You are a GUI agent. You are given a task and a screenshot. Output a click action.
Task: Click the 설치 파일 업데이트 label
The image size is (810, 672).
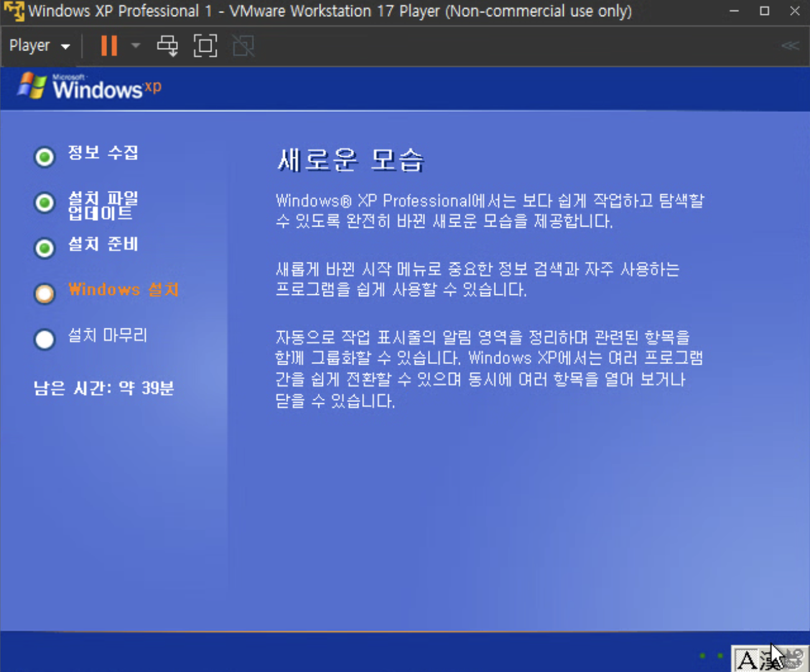(103, 205)
